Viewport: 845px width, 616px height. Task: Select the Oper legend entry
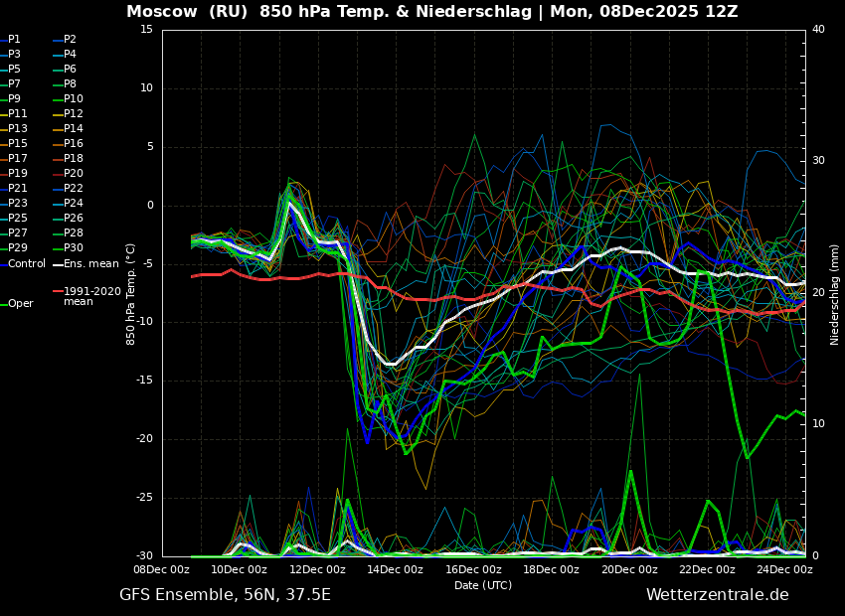click(x=21, y=304)
